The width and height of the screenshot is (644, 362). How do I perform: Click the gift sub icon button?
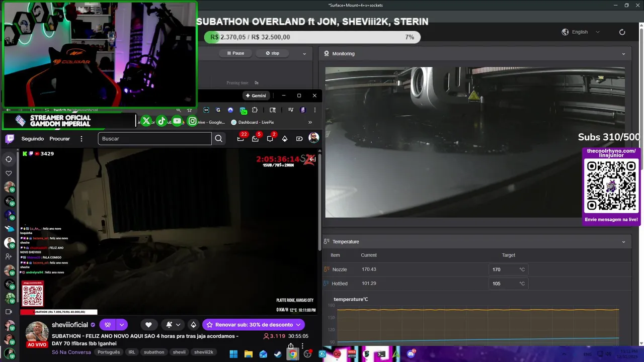107,325
